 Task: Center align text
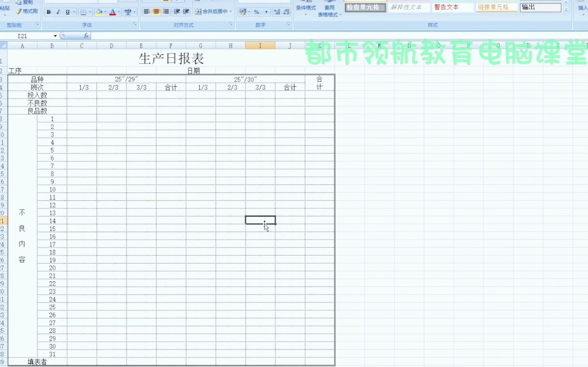156,12
